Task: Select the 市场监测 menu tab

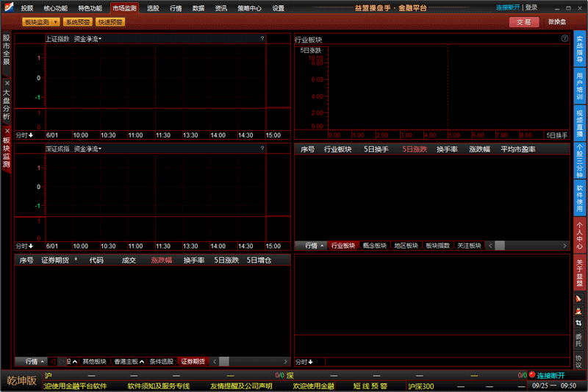Action: tap(124, 8)
